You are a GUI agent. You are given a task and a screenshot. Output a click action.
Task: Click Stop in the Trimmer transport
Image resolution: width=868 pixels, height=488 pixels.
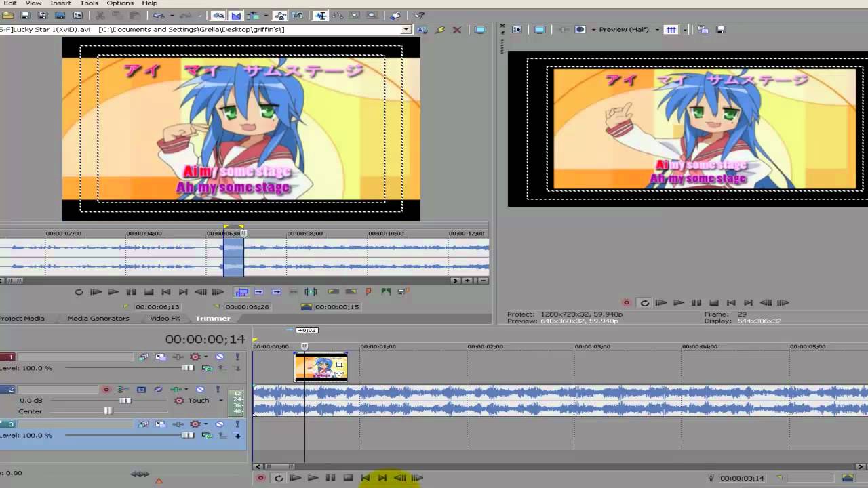pos(149,292)
